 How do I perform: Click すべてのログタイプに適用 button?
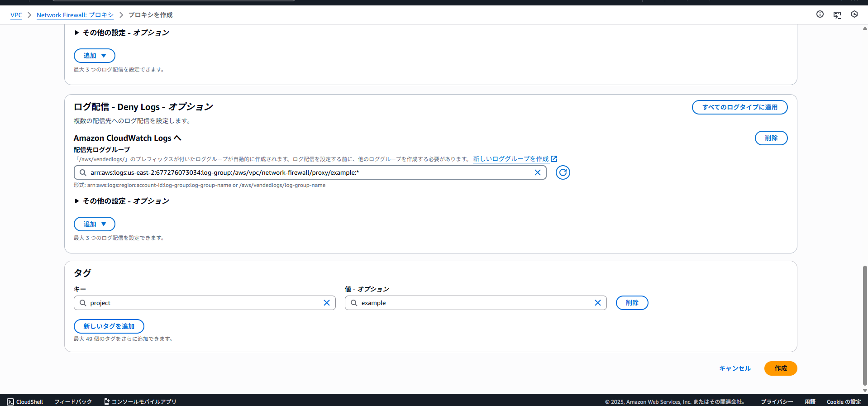[x=739, y=107]
